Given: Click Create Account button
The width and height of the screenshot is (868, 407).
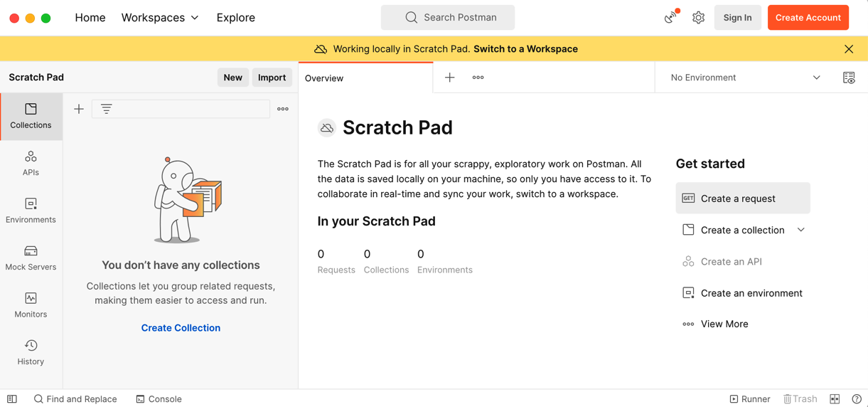Looking at the screenshot, I should [808, 18].
